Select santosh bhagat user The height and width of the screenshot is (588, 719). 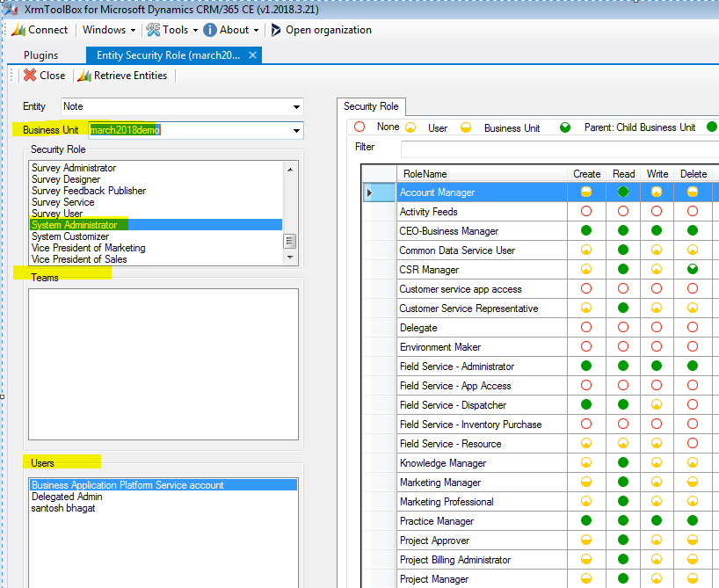coord(63,508)
